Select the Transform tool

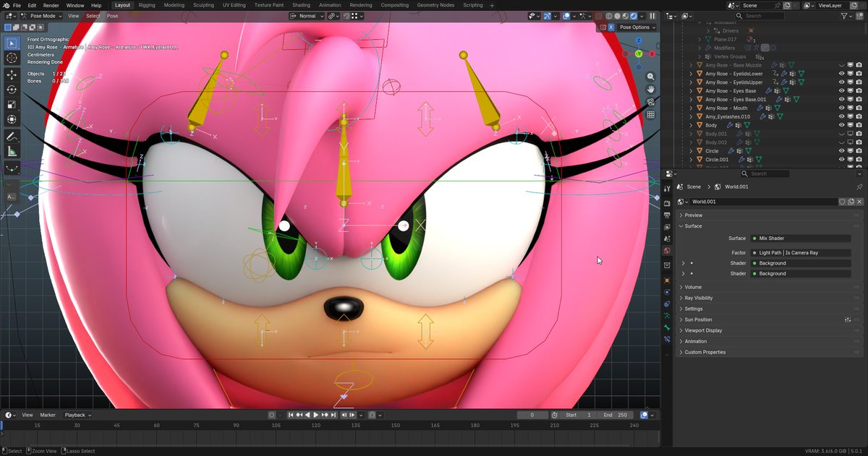coord(12,120)
